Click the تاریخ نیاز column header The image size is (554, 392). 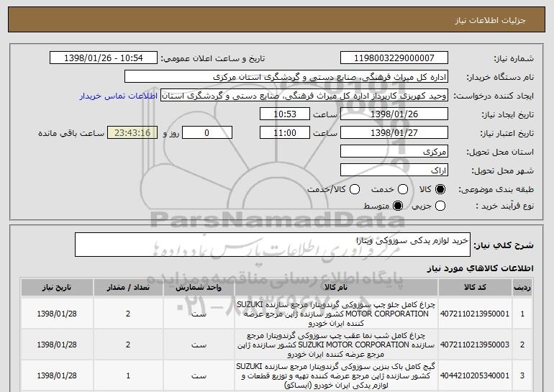point(57,288)
